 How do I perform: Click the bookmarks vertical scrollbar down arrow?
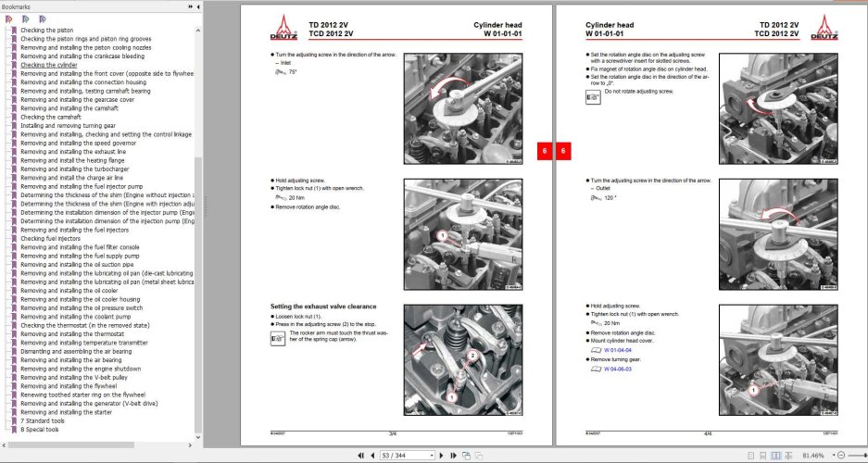coord(198,436)
